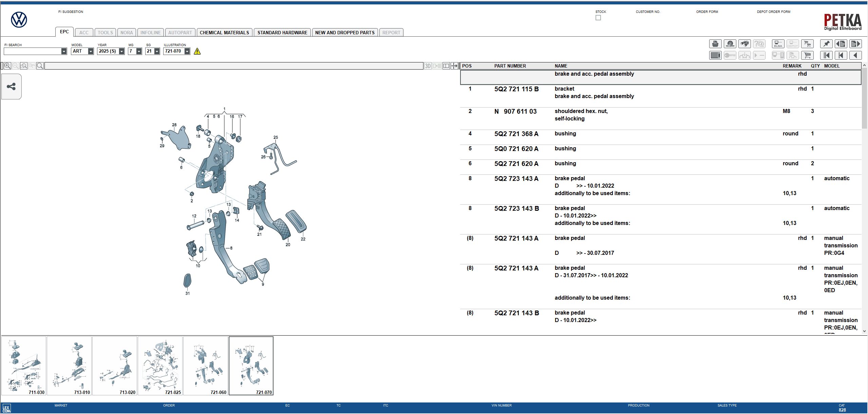Open thumbnail illustration 713-020

pos(115,366)
